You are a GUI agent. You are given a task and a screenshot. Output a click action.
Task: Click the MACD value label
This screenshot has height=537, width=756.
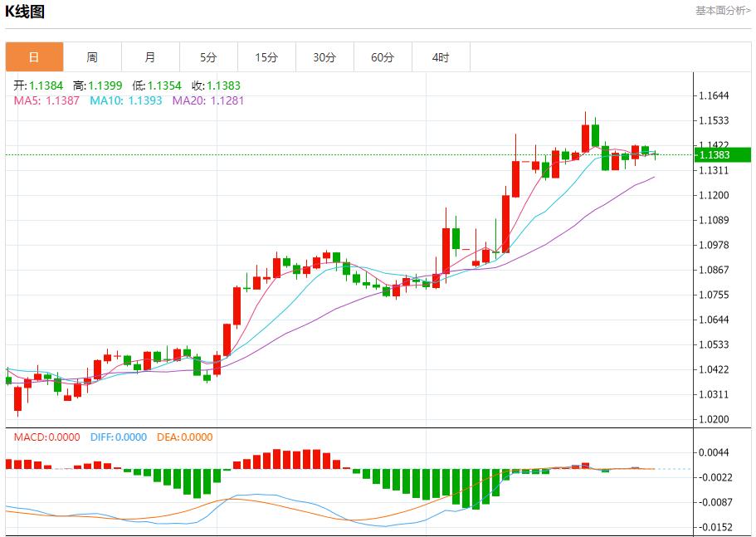coord(46,437)
